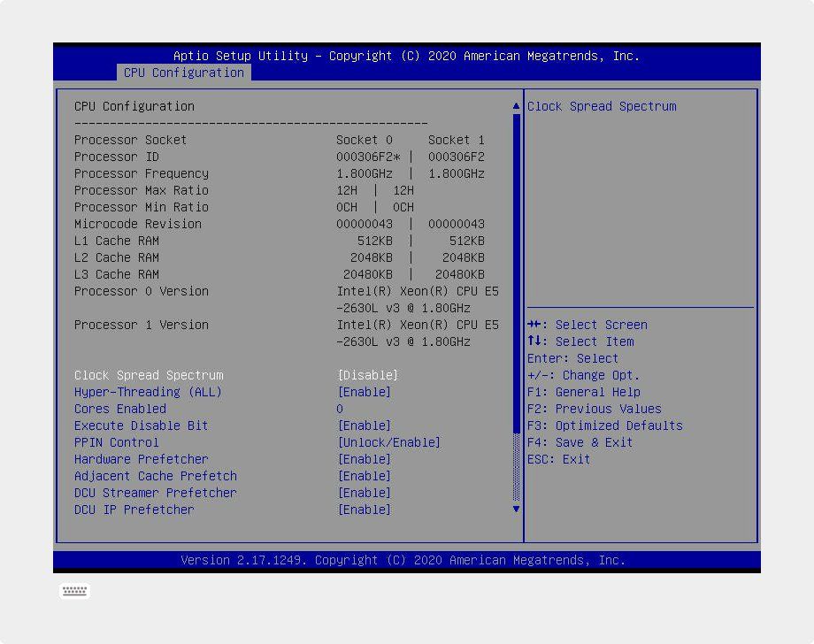Click the Processor Min Ratio label
814x644 pixels.
[x=142, y=207]
